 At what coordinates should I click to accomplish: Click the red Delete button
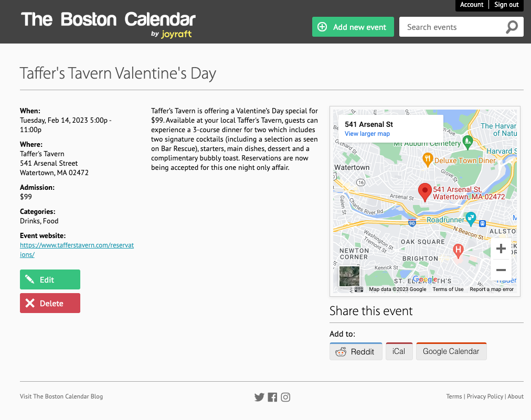pos(50,303)
